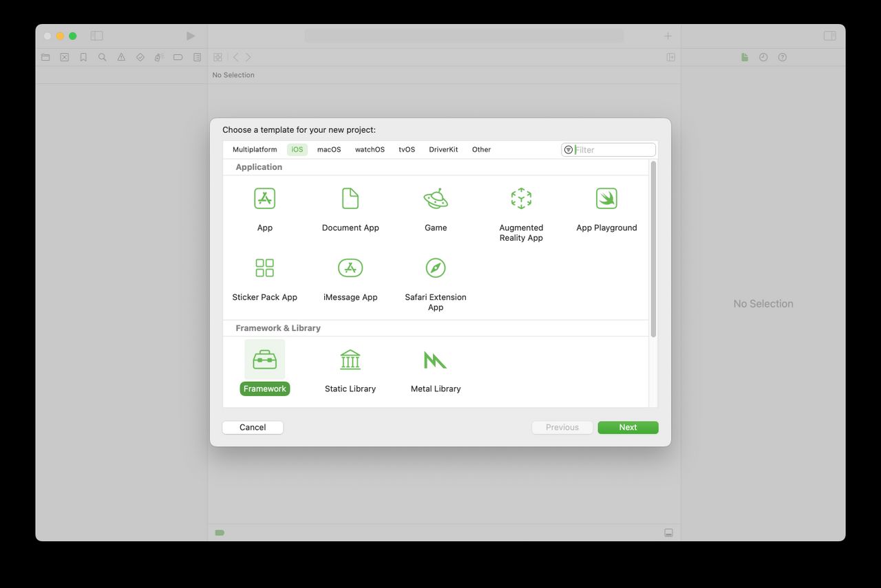Click the Previous button
This screenshot has width=881, height=588.
pyautogui.click(x=562, y=427)
